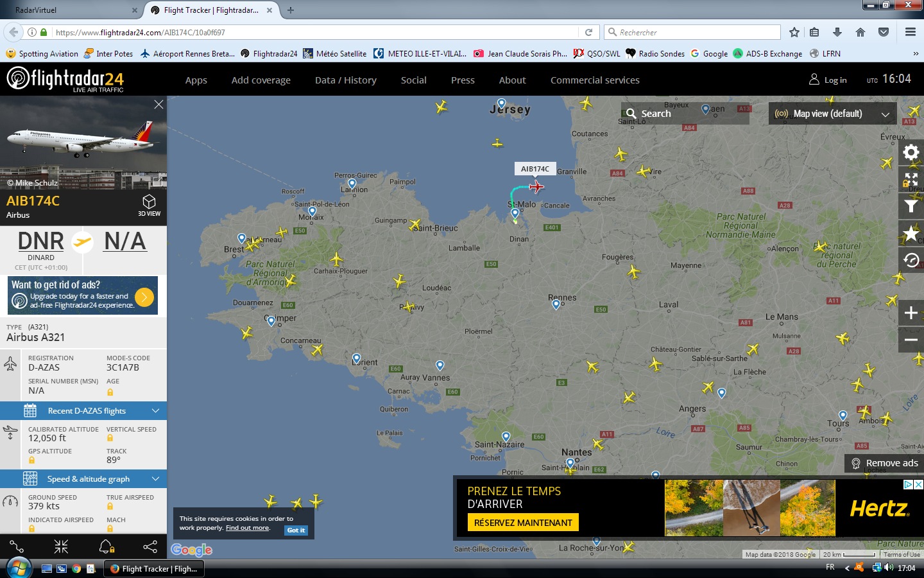
Task: Open bookmarks star icon on map
Action: point(911,233)
